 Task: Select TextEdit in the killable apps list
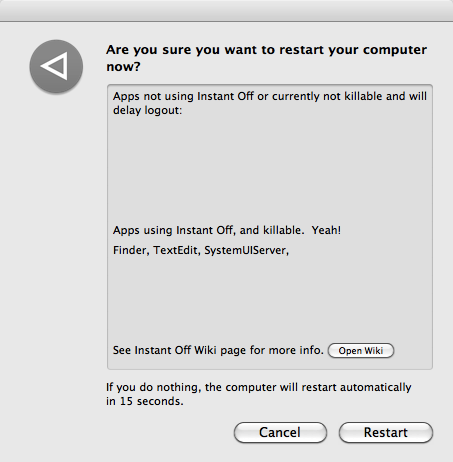click(x=176, y=250)
